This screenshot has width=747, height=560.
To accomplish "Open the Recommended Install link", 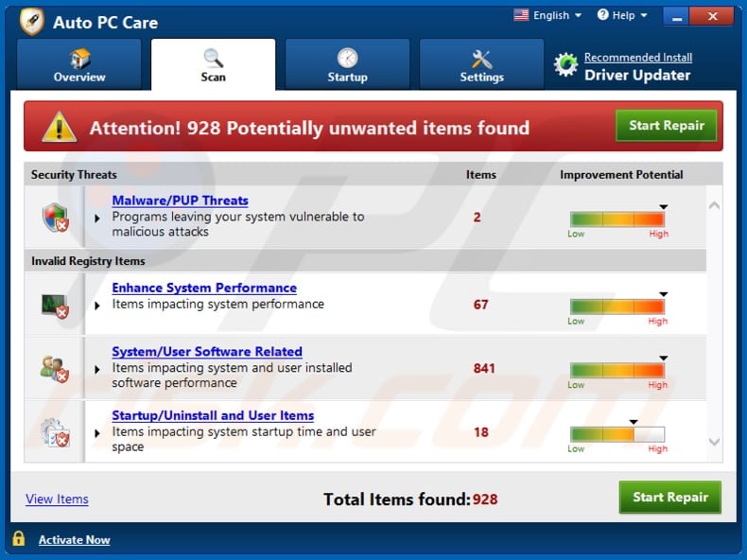I will click(x=638, y=58).
